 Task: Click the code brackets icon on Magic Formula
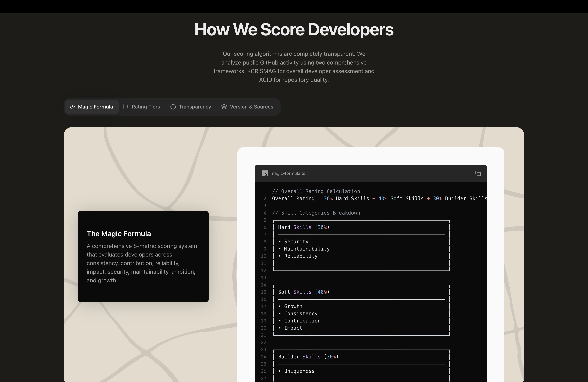(x=72, y=107)
